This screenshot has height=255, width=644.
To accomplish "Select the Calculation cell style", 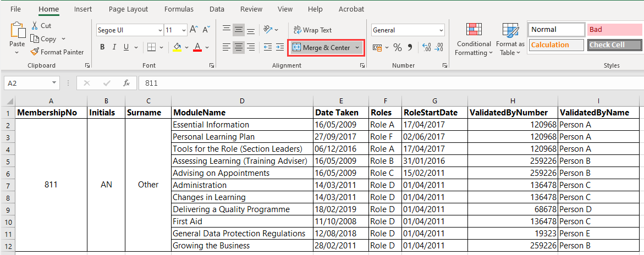I will (557, 45).
